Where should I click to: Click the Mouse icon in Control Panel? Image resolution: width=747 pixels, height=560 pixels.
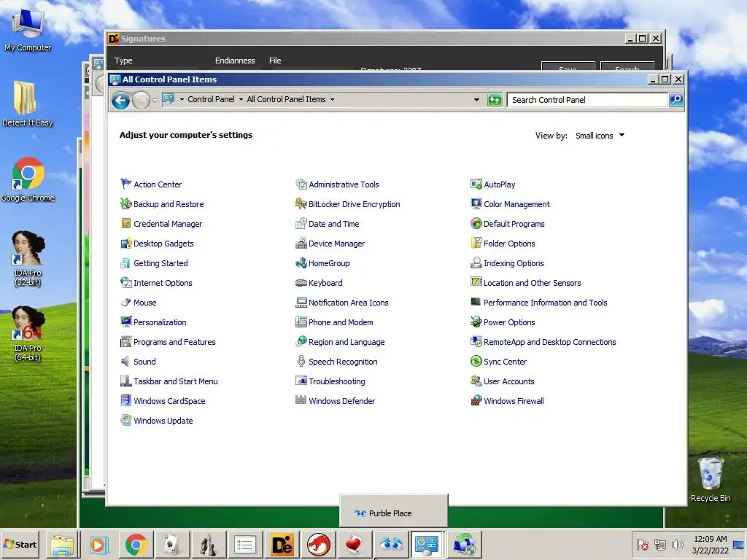click(125, 303)
